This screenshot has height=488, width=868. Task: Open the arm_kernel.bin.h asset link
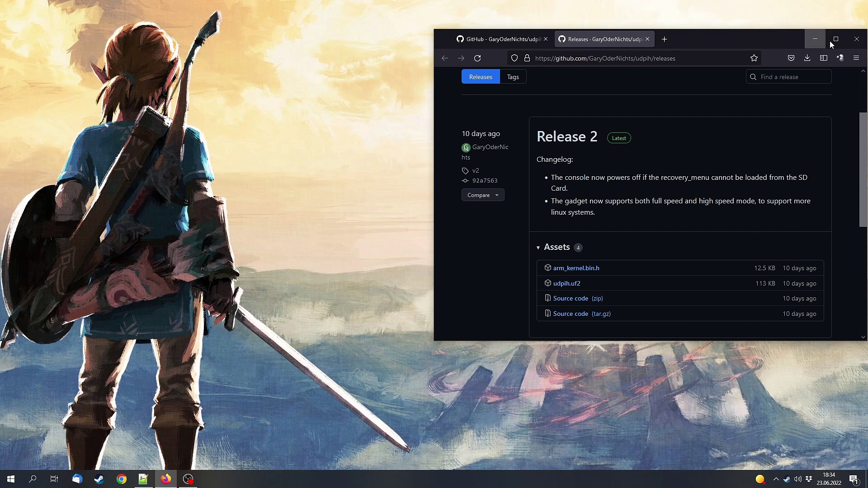point(576,268)
